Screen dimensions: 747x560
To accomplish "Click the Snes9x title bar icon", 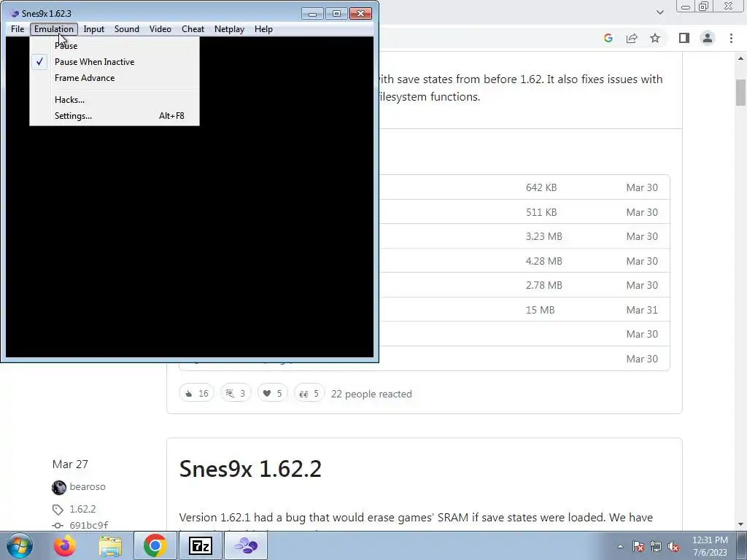I will coord(15,13).
